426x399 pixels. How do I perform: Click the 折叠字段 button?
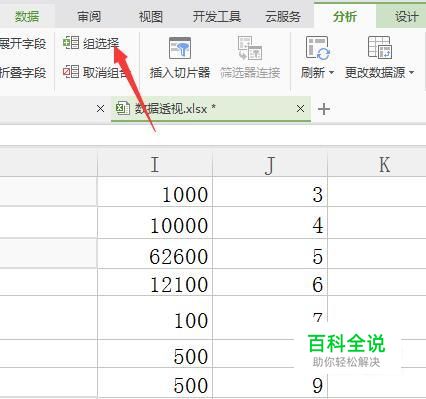pyautogui.click(x=23, y=72)
